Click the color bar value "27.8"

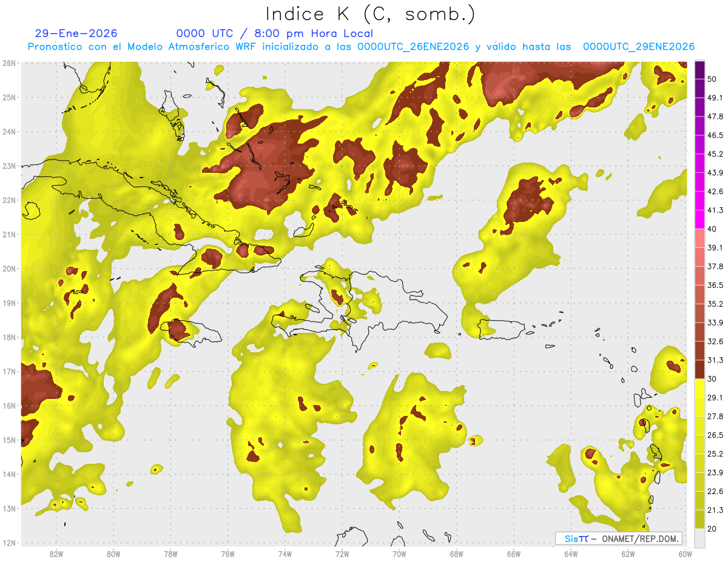coord(716,416)
